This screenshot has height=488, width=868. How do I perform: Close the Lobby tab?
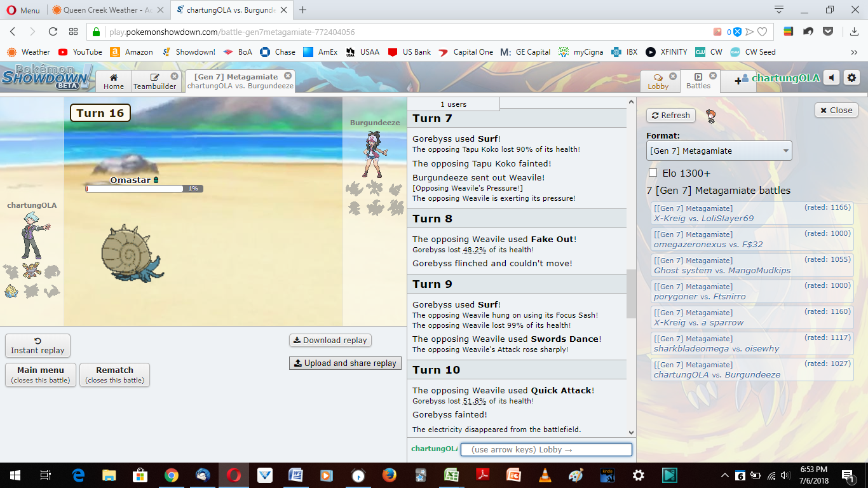point(674,76)
